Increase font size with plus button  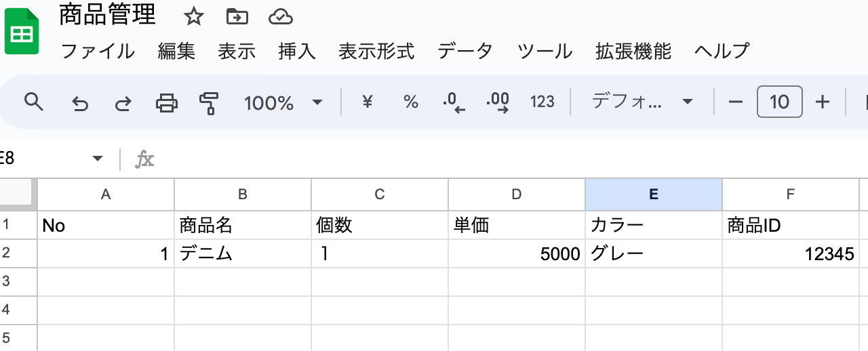coord(823,102)
